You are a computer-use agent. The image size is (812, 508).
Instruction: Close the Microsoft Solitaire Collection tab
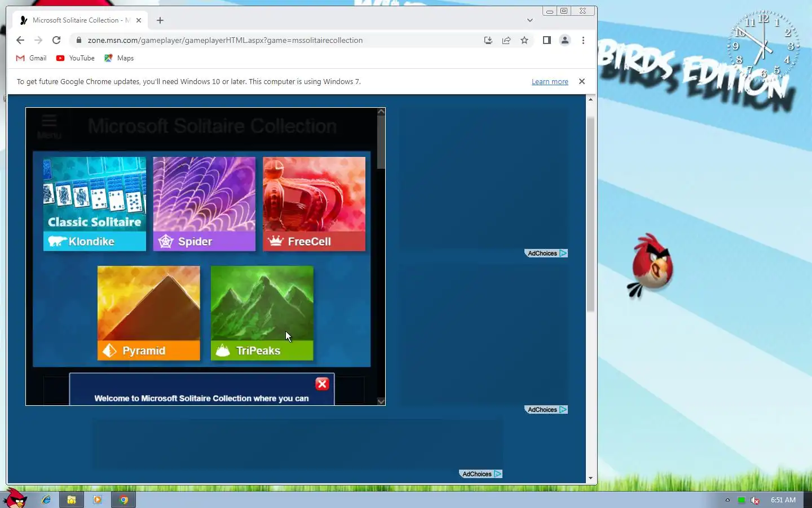(x=139, y=20)
